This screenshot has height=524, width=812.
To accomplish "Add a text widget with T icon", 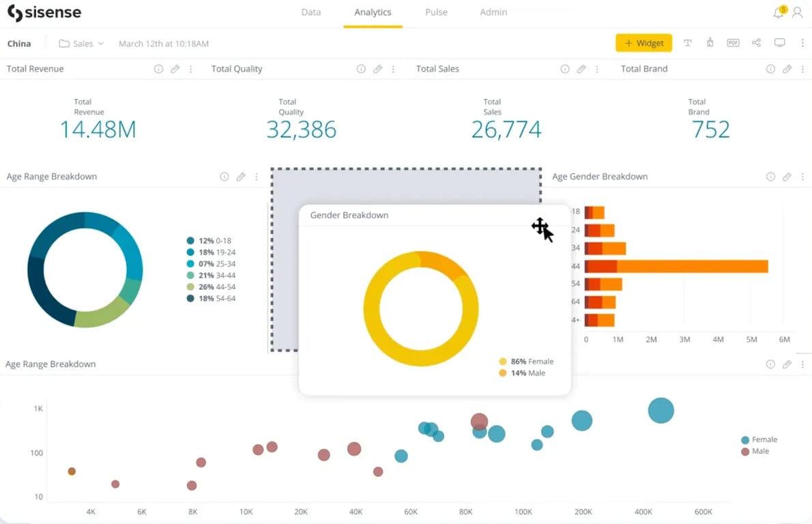I will pos(688,43).
